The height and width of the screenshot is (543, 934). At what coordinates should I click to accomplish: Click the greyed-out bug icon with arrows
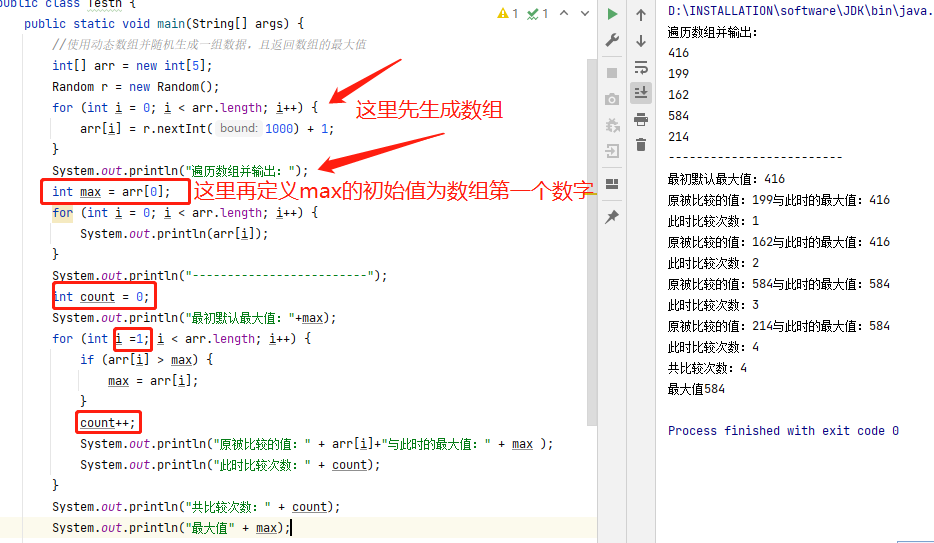612,125
